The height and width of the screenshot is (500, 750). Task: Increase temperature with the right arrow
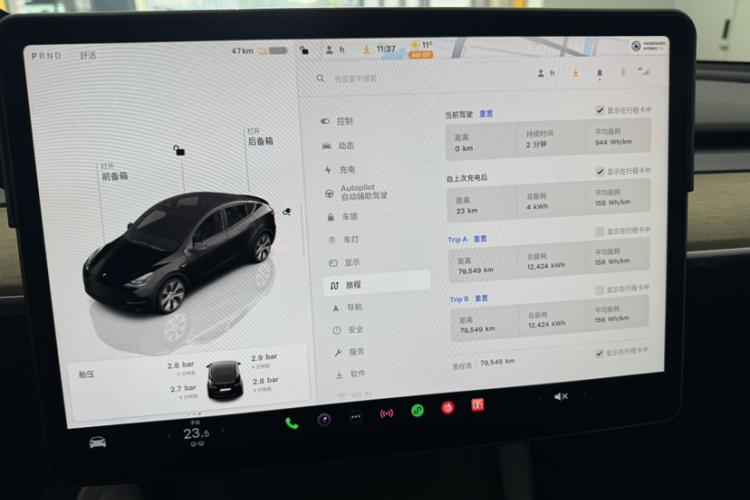click(x=224, y=431)
